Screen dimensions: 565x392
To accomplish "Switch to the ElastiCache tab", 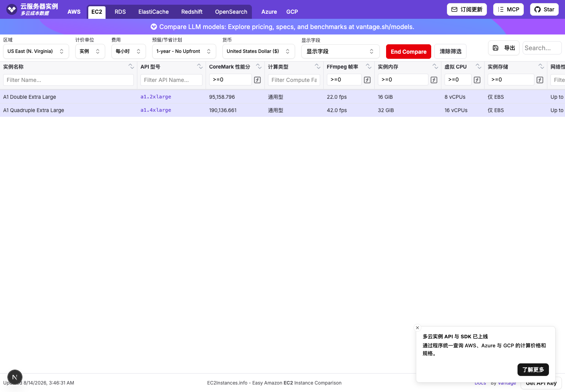I will [x=153, y=12].
